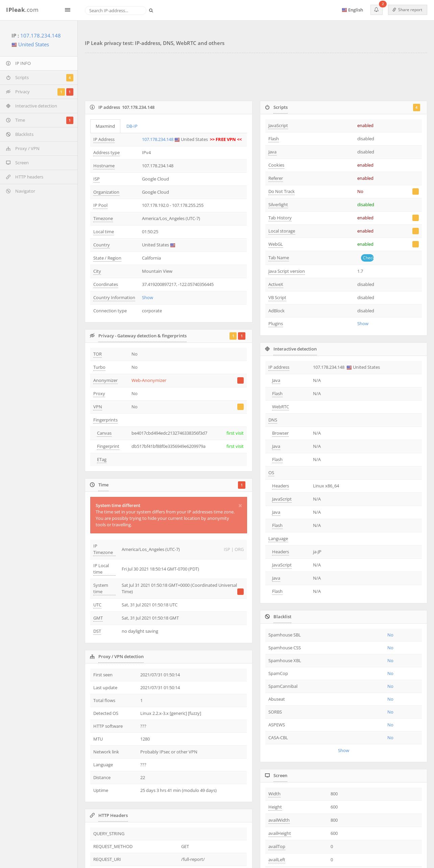Click the Spamhouse SBL 'No' result
The height and width of the screenshot is (868, 434).
click(390, 635)
